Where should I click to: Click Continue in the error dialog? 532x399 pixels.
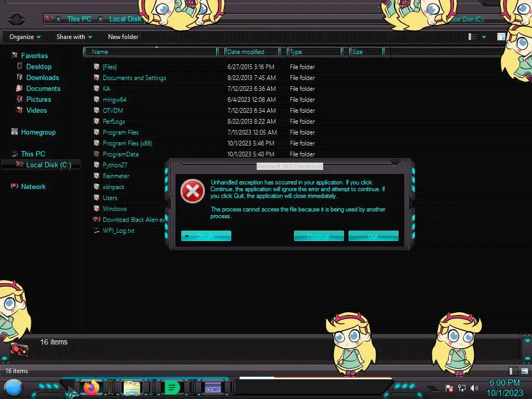[x=318, y=236]
